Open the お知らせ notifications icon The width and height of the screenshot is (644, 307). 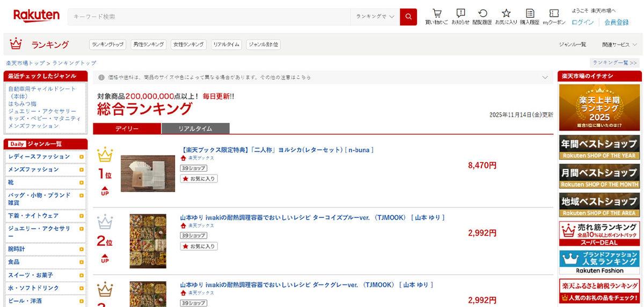pyautogui.click(x=460, y=16)
